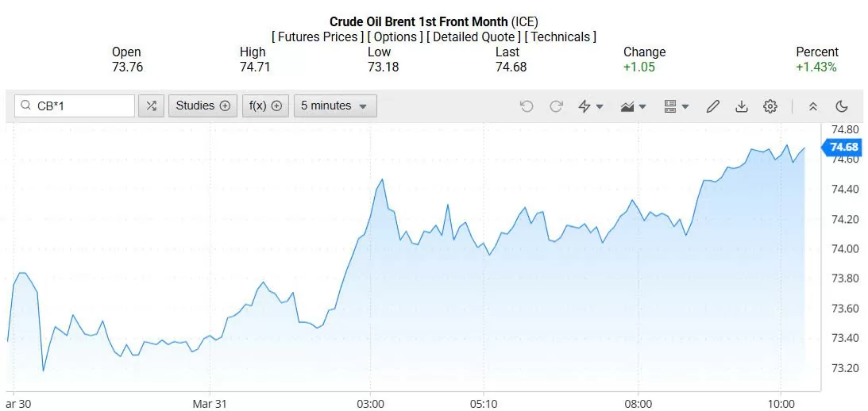This screenshot has width=868, height=411.
Task: Open the chart layout templates dropdown
Action: click(676, 106)
